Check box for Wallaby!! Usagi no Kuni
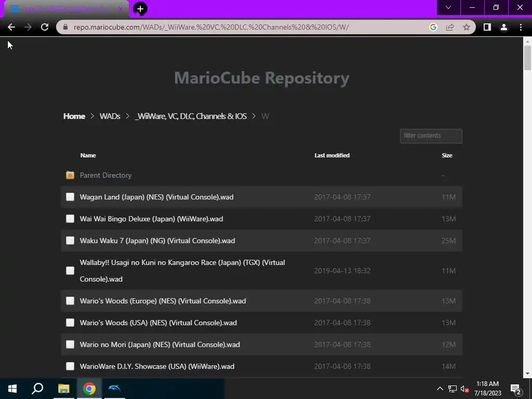 pyautogui.click(x=70, y=270)
